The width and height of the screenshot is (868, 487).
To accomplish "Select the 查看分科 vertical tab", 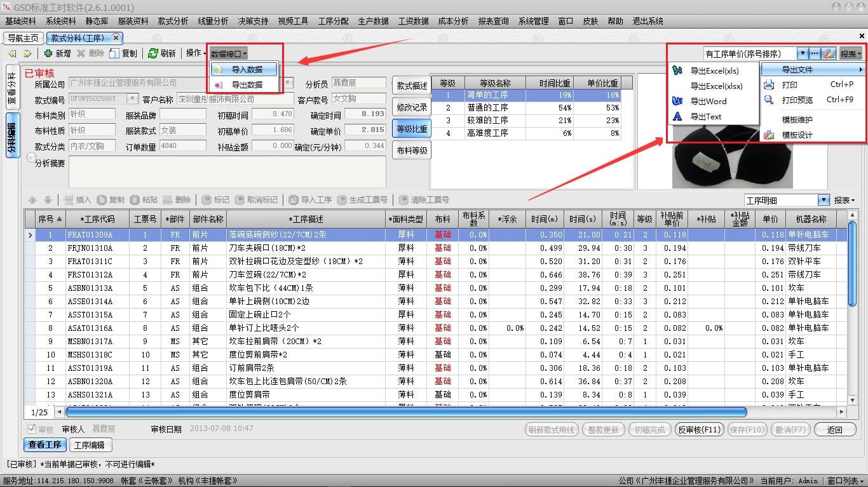I will (12, 87).
